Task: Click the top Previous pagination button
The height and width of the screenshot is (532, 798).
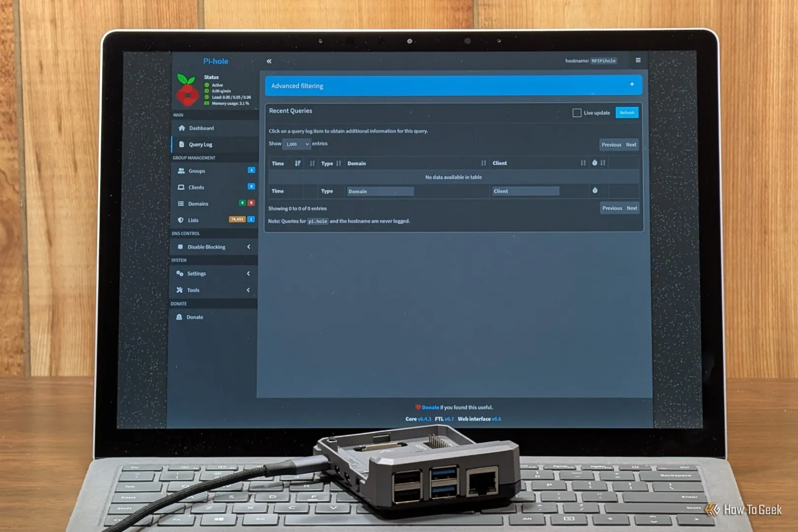Action: click(x=611, y=145)
